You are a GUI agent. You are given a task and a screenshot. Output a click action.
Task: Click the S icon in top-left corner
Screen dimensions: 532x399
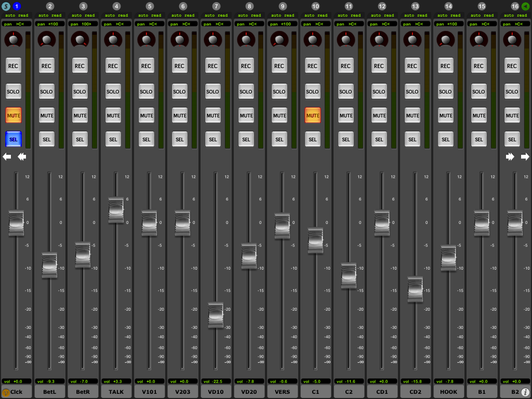pyautogui.click(x=6, y=6)
